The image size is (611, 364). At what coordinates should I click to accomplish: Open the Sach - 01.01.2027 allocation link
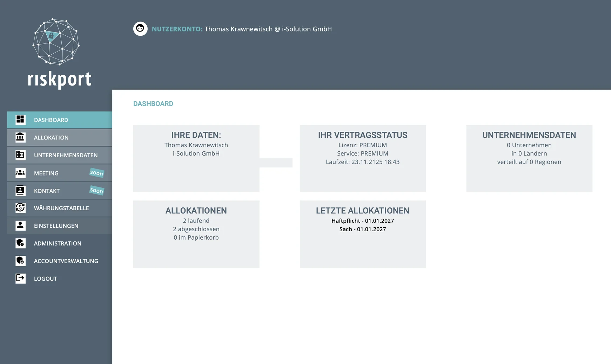click(363, 229)
